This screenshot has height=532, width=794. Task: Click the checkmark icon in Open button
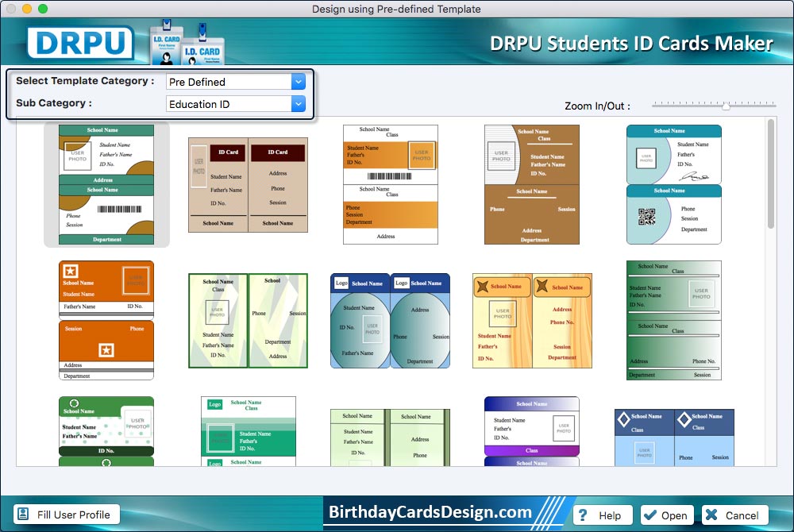[649, 515]
